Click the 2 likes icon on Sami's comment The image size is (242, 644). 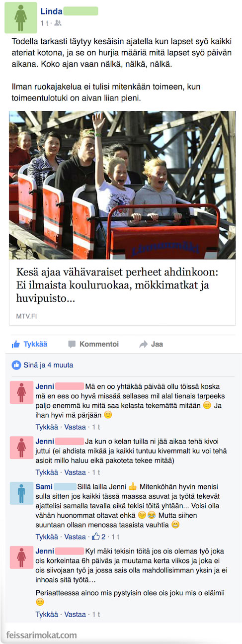pos(98,537)
